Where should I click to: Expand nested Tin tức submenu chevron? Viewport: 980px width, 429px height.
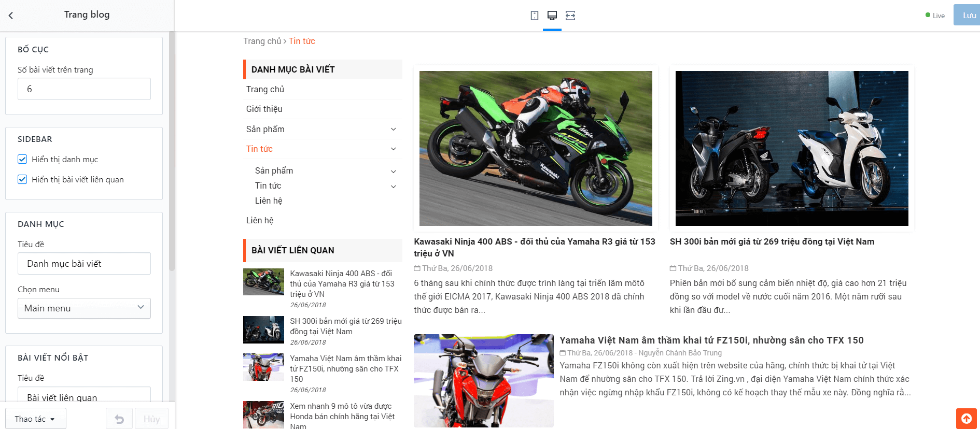point(394,187)
